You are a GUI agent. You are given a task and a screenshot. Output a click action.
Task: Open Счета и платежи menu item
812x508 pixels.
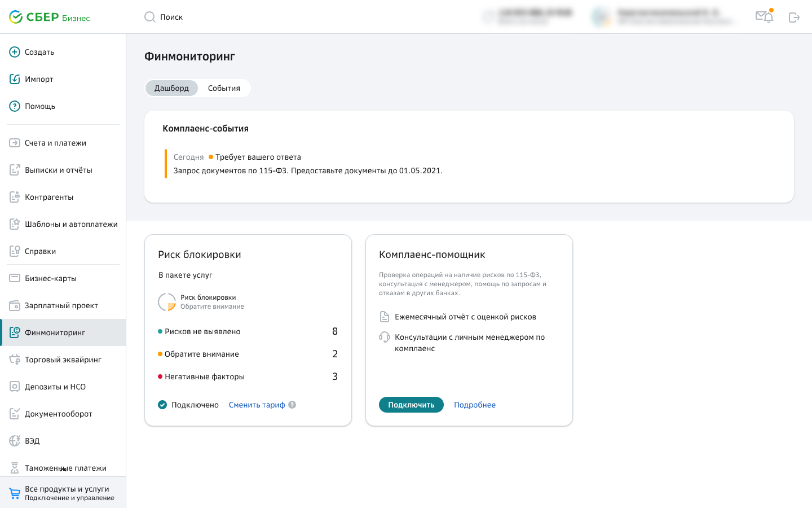coord(55,143)
